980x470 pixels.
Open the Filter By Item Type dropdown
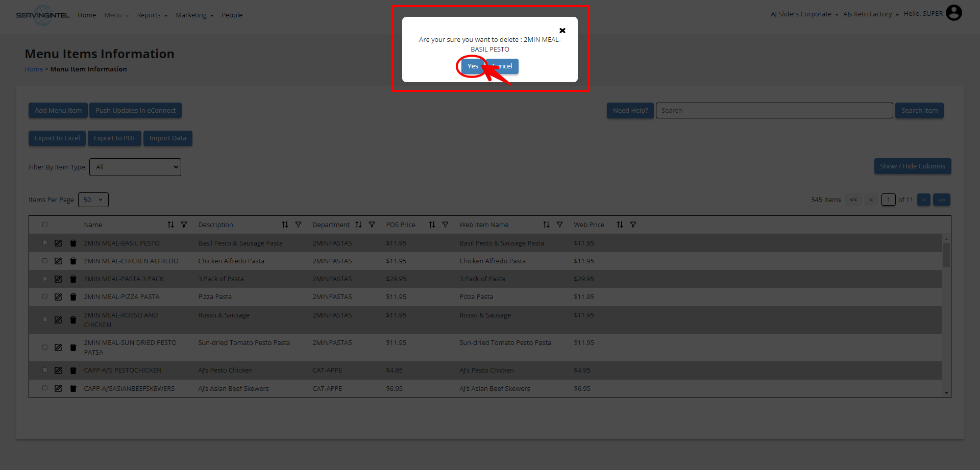point(135,167)
